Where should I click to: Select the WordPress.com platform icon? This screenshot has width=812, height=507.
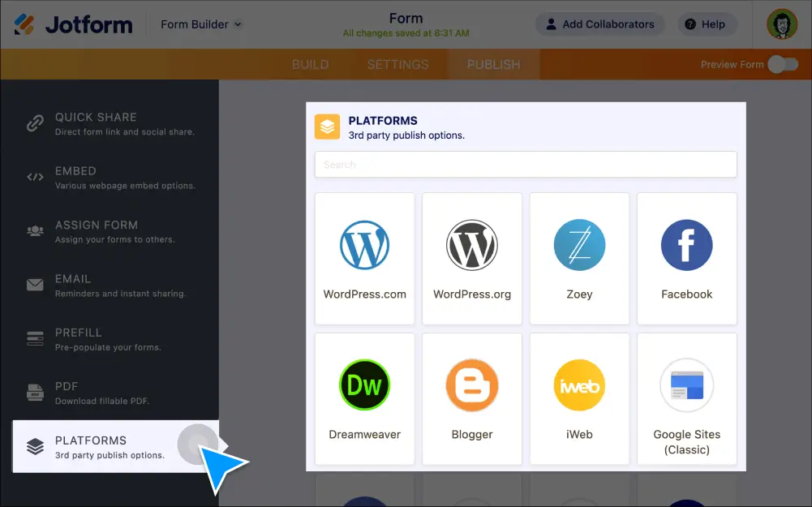364,246
